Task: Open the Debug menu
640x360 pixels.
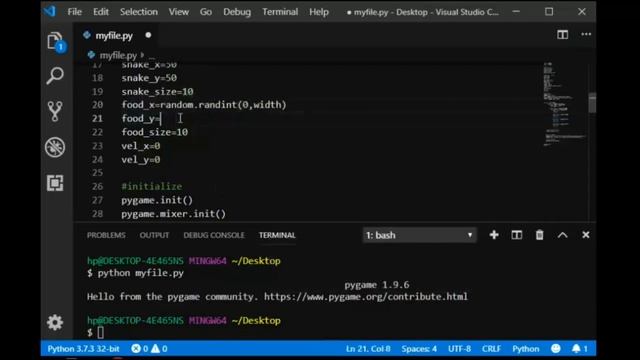Action: click(237, 12)
